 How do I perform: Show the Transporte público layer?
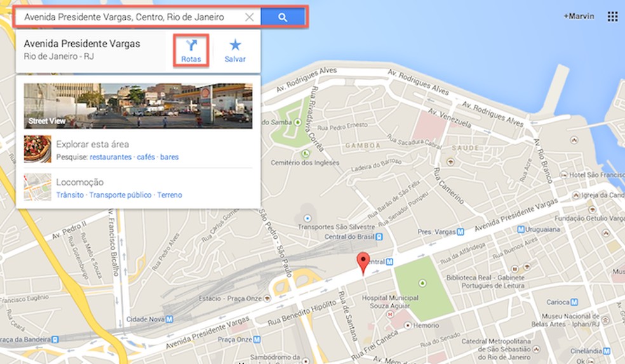pos(121,195)
